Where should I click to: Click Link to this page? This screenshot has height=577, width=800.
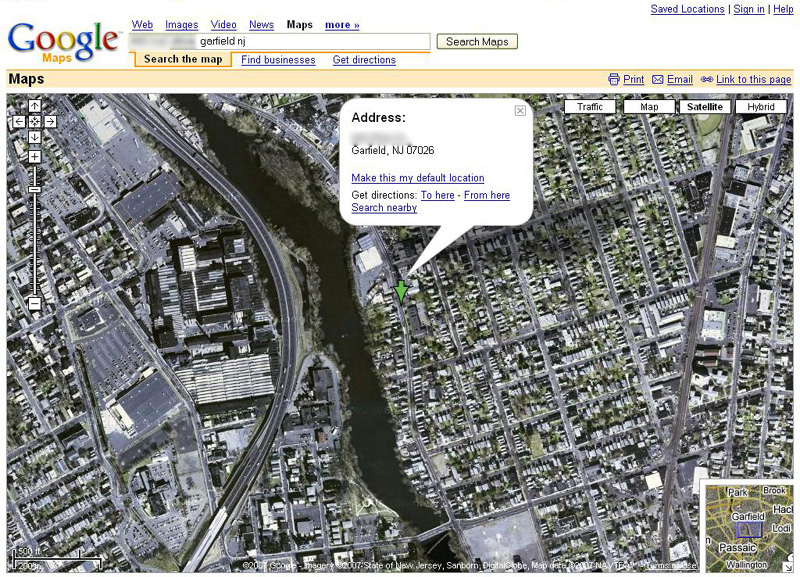754,79
